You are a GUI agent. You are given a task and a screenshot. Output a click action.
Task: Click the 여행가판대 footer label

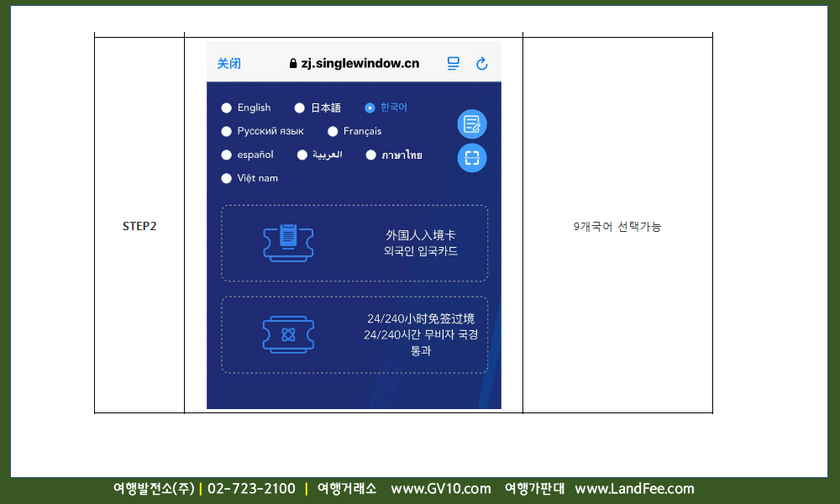coord(534,489)
